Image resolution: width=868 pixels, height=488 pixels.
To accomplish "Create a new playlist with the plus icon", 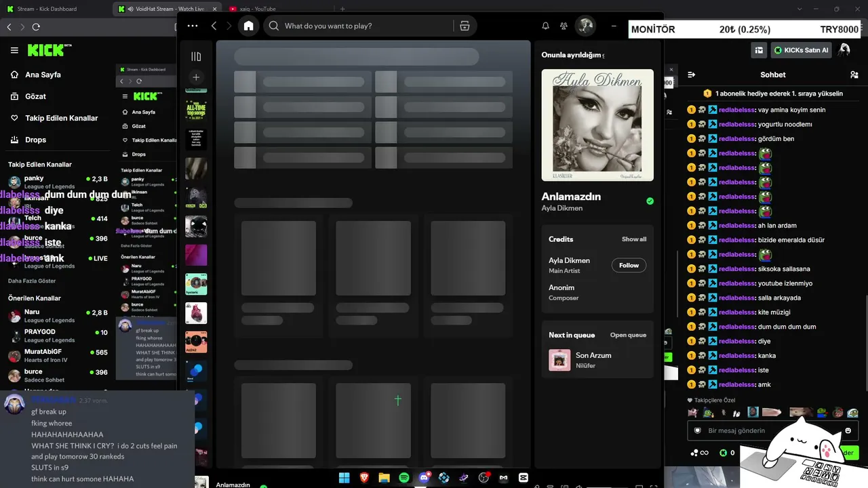I will tap(196, 77).
